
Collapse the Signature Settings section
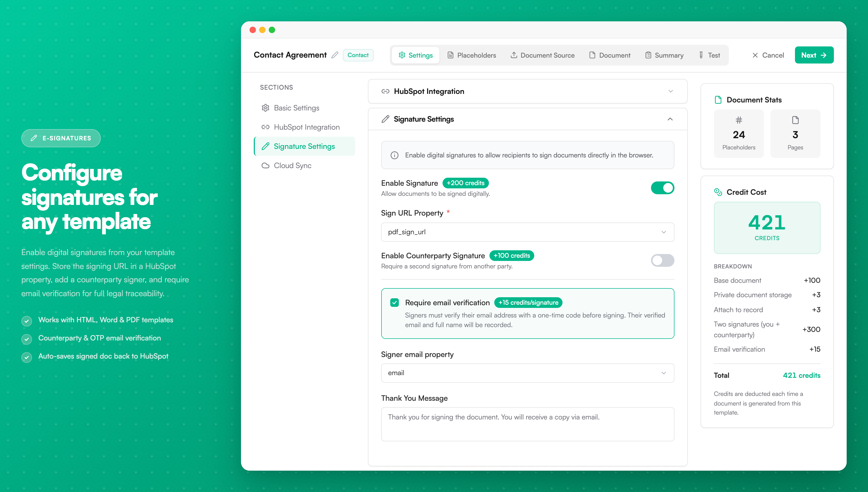[670, 119]
